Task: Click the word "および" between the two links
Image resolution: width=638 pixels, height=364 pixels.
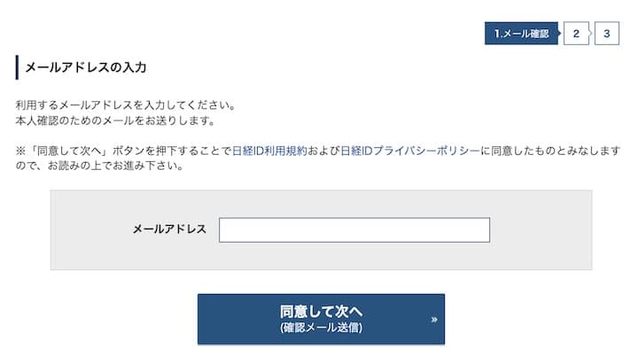Action: [x=323, y=151]
